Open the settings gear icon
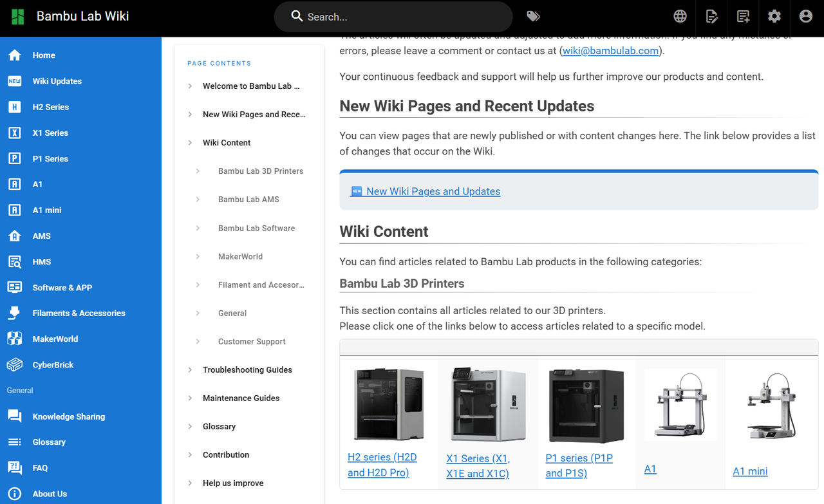 [x=774, y=17]
